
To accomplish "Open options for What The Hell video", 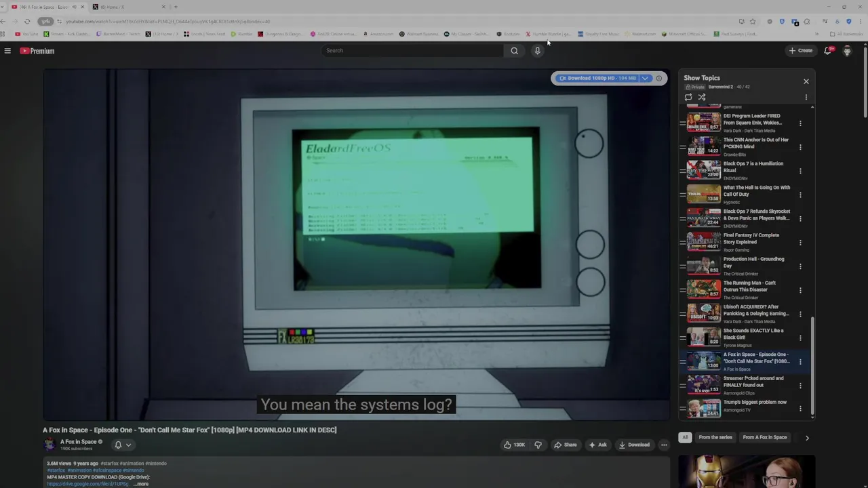I will pyautogui.click(x=800, y=195).
